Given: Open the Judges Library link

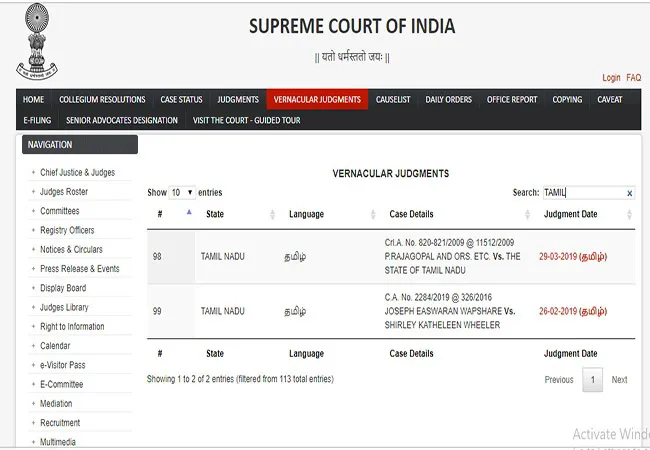Looking at the screenshot, I should coord(64,307).
